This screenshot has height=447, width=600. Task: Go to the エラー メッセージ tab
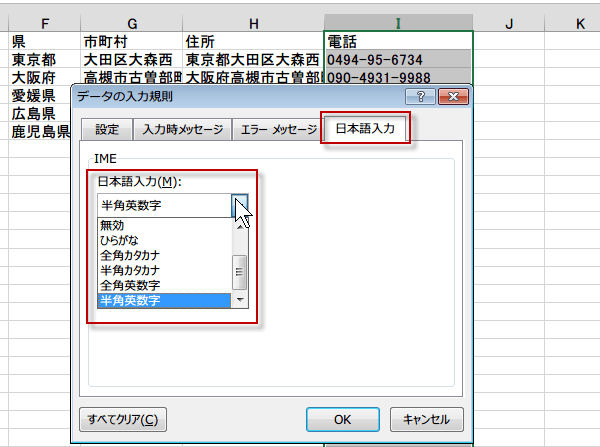pyautogui.click(x=279, y=129)
